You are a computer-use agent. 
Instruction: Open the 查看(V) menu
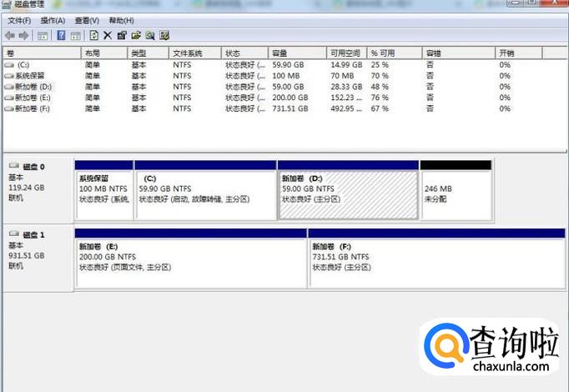click(87, 21)
